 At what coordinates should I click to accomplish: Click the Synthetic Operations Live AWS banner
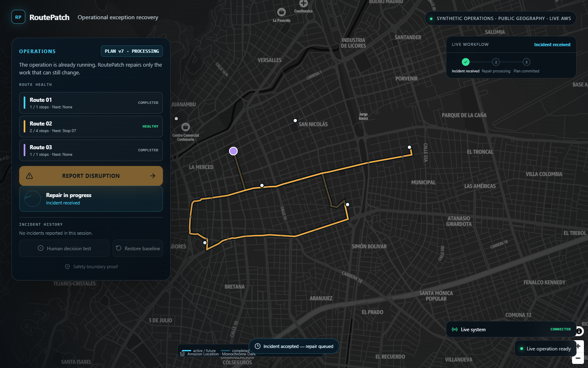click(x=501, y=18)
